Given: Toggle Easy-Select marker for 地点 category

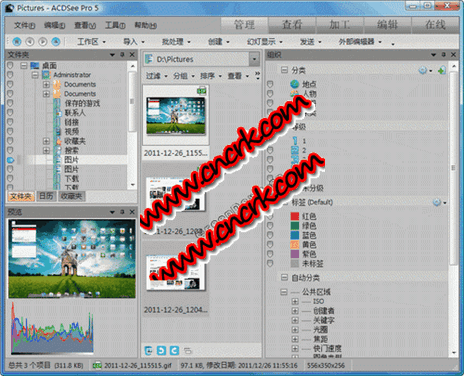Looking at the screenshot, I should (x=270, y=84).
